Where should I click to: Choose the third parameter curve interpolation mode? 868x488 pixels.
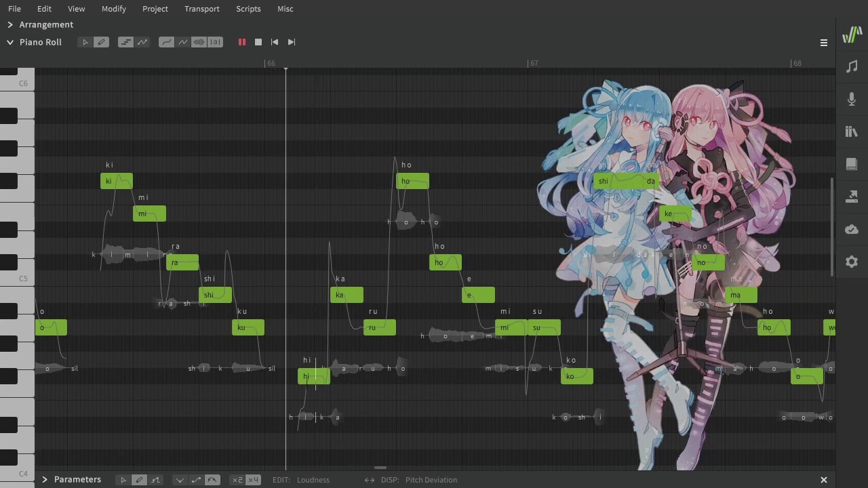click(212, 480)
